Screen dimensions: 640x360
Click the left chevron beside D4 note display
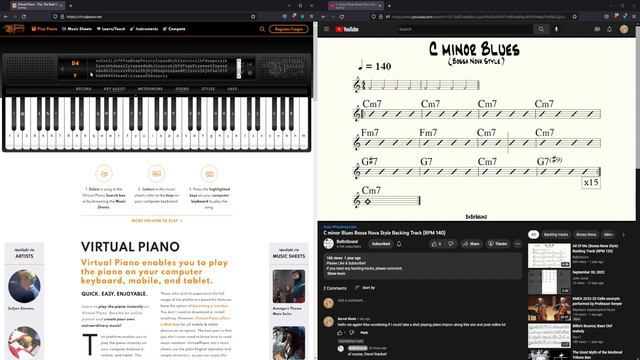62,69
